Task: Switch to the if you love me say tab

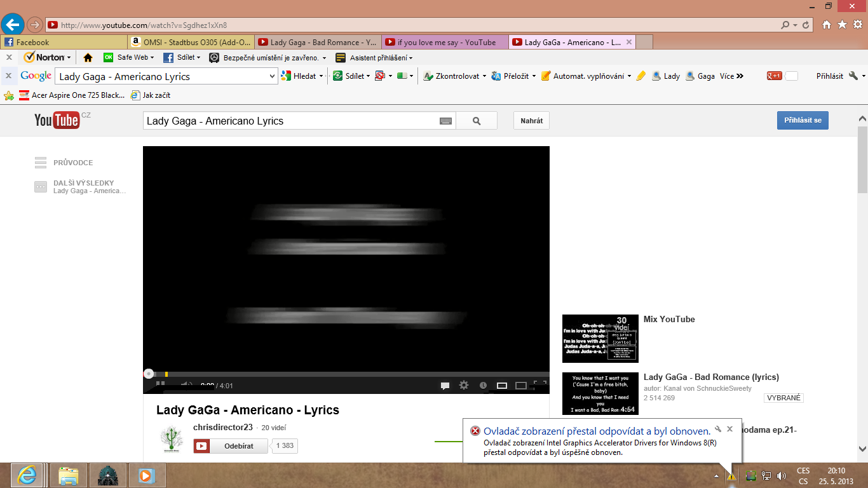Action: point(445,43)
